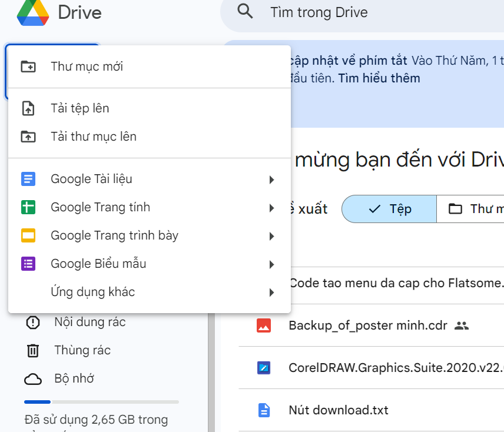
Task: Open Nội dung rác in the sidebar
Action: 90,322
